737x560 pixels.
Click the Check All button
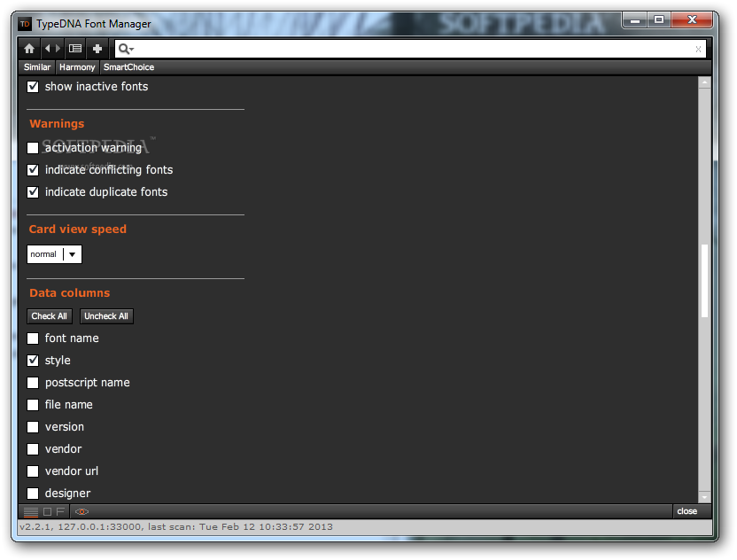pyautogui.click(x=49, y=316)
